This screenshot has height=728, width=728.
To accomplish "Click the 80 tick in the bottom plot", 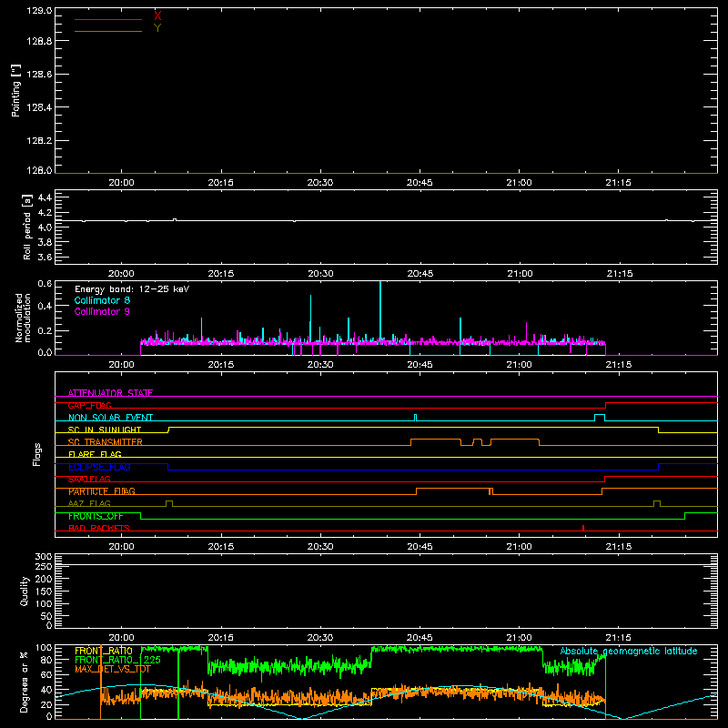I will [x=46, y=660].
